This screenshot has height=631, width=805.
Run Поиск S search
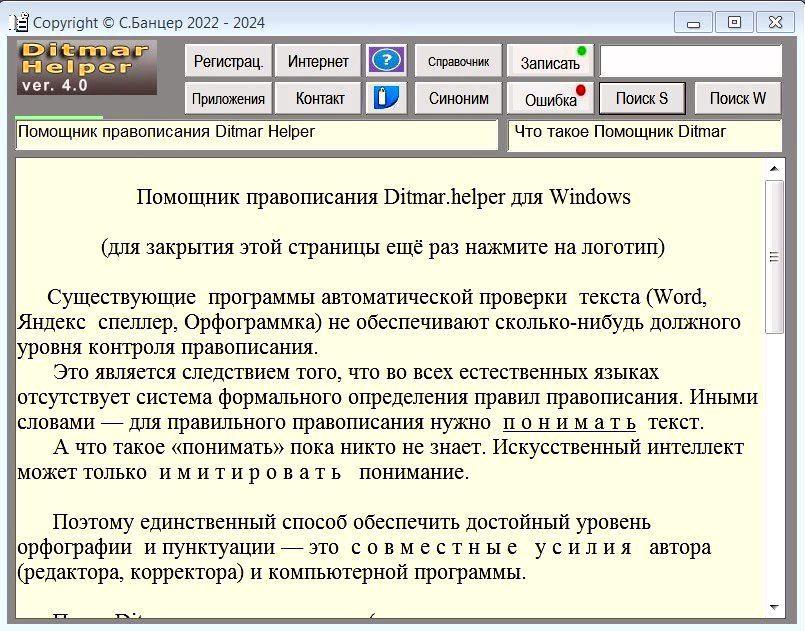(641, 98)
